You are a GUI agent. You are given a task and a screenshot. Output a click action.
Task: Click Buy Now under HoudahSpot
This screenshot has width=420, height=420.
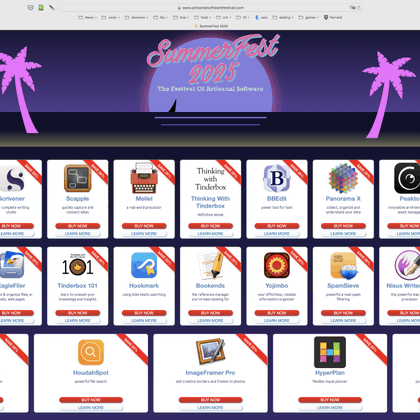pyautogui.click(x=91, y=400)
